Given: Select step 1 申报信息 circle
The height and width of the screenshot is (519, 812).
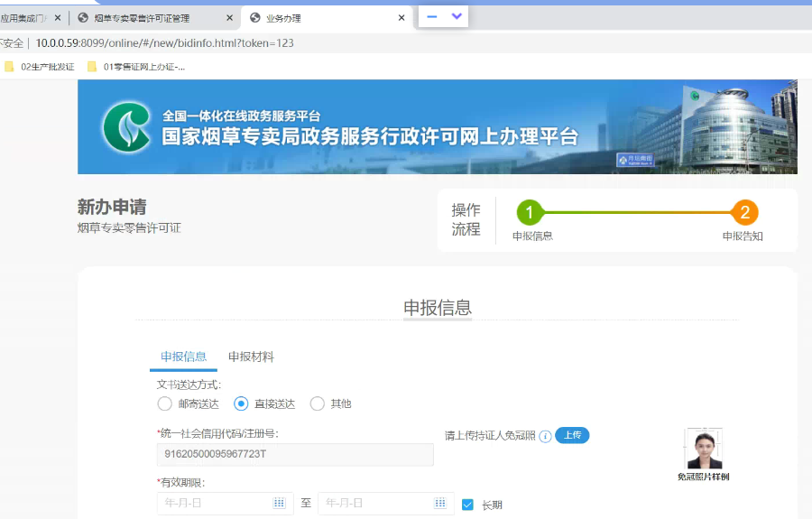Looking at the screenshot, I should [530, 212].
